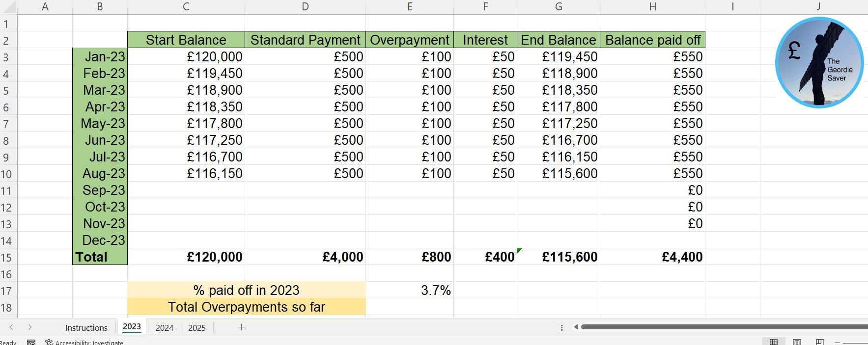
Task: Select the Jan-23 month cell
Action: (x=100, y=56)
